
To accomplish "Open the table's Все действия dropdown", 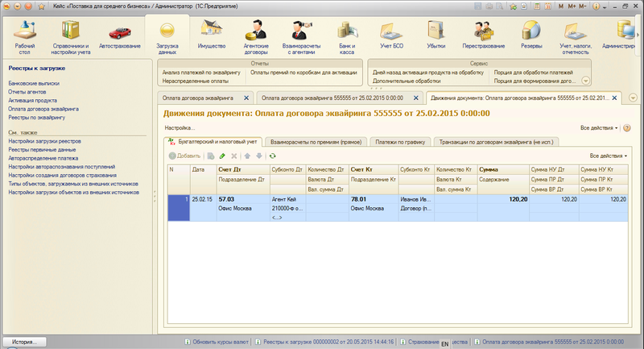I will pyautogui.click(x=608, y=156).
